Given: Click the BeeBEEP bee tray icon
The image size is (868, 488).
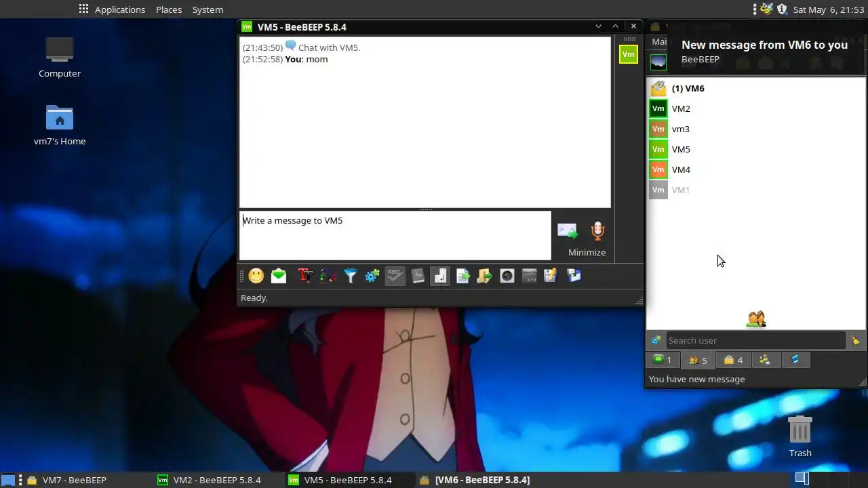Looking at the screenshot, I should [x=767, y=9].
